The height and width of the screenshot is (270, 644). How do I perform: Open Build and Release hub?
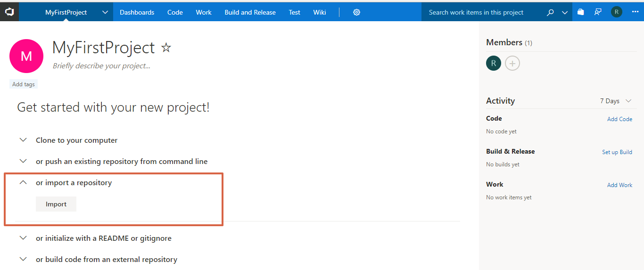pyautogui.click(x=250, y=13)
